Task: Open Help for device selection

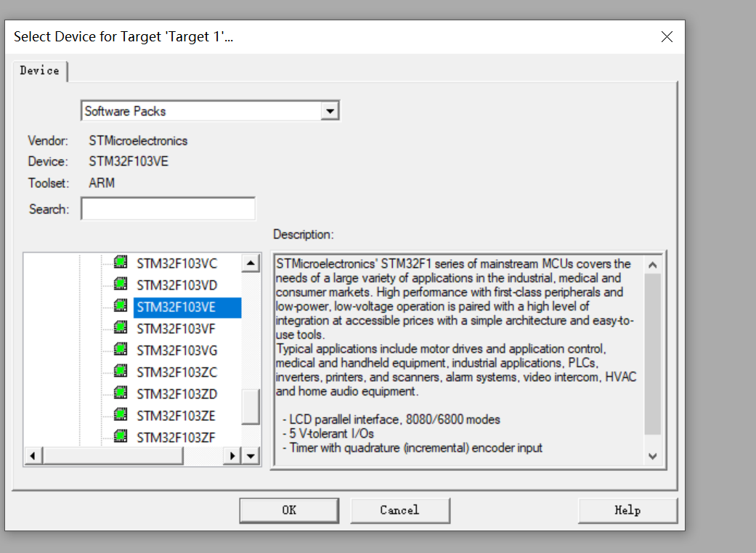Action: [x=627, y=510]
